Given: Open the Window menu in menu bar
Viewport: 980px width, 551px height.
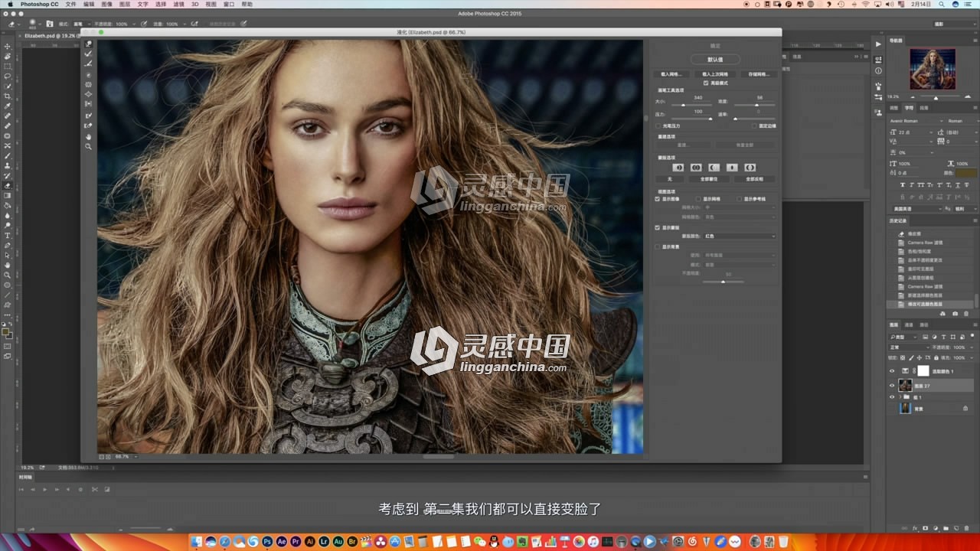Looking at the screenshot, I should [229, 4].
